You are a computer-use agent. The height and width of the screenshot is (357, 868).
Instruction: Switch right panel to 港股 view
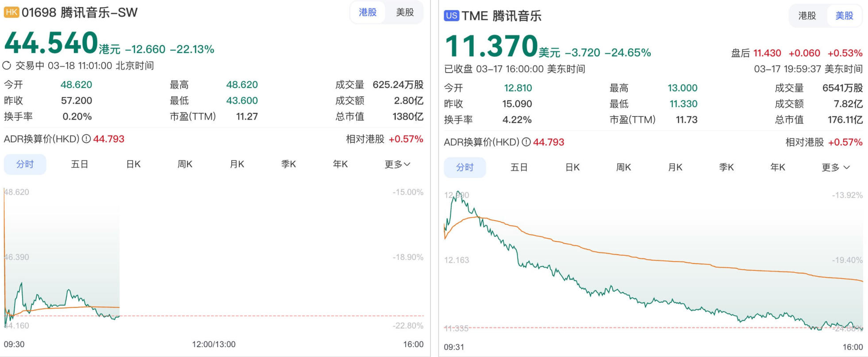point(808,15)
